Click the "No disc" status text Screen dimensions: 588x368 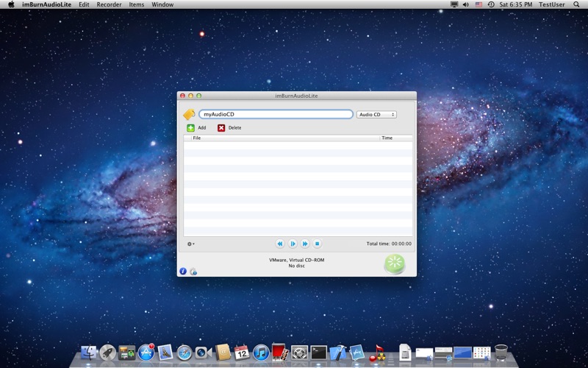point(297,266)
